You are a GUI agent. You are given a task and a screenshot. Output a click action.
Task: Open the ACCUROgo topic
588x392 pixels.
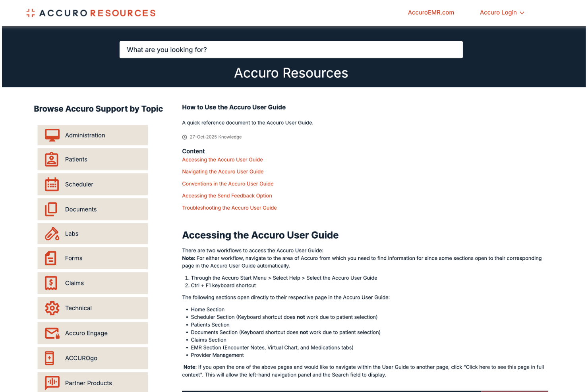pos(93,358)
